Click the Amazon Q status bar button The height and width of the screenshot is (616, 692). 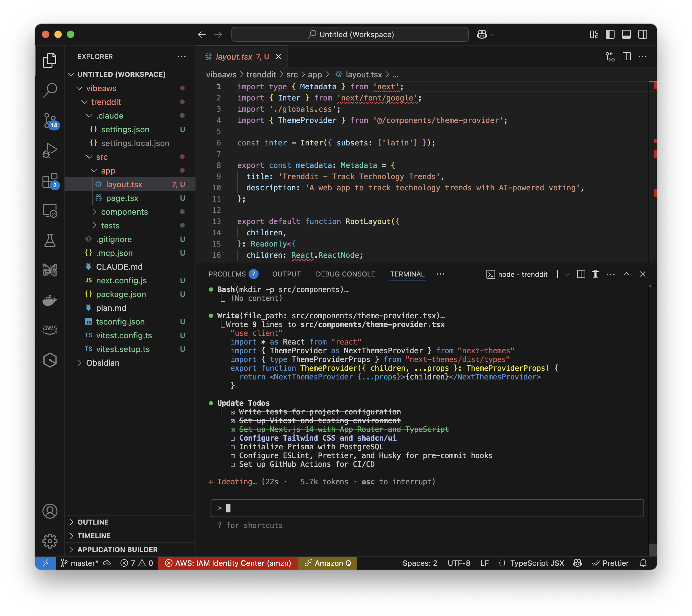tap(327, 563)
